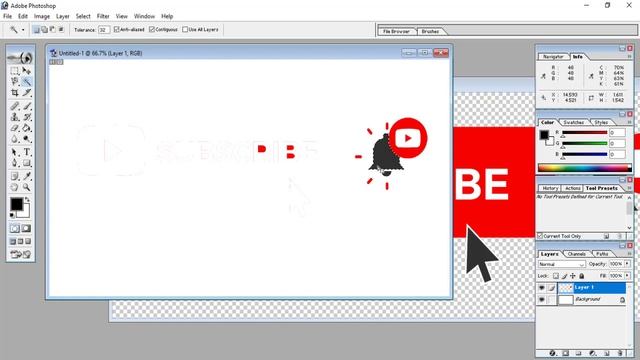
Task: Select the Healing Brush tool
Action: 15,106
